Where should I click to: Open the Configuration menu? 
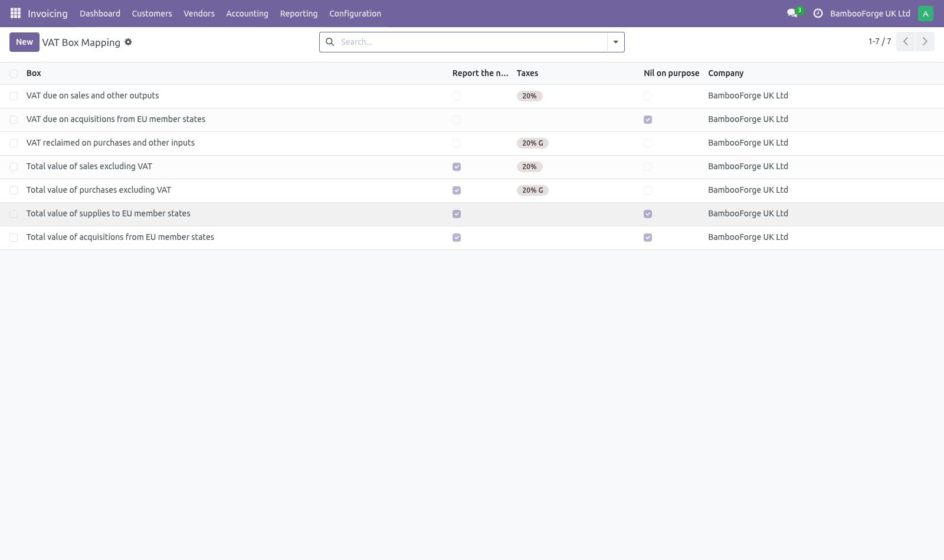point(355,14)
